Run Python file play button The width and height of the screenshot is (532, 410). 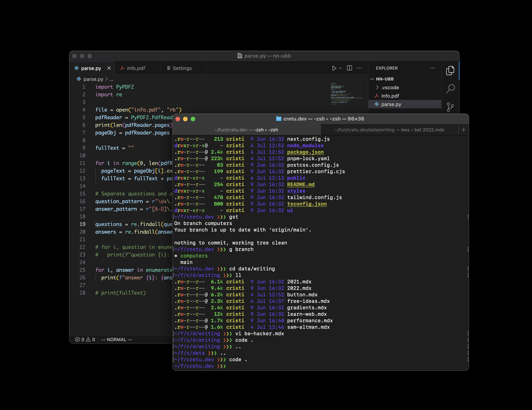pos(334,68)
